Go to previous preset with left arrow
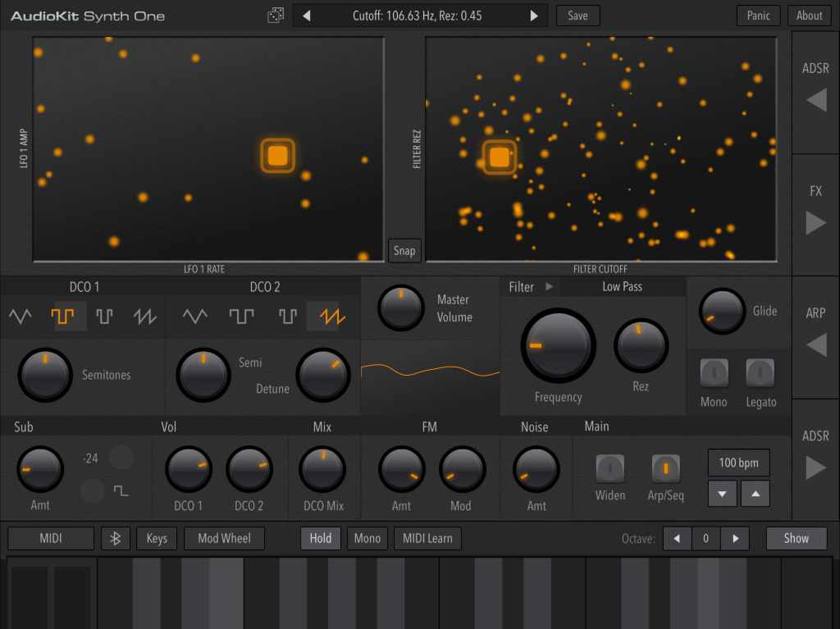The image size is (840, 629). [x=307, y=16]
